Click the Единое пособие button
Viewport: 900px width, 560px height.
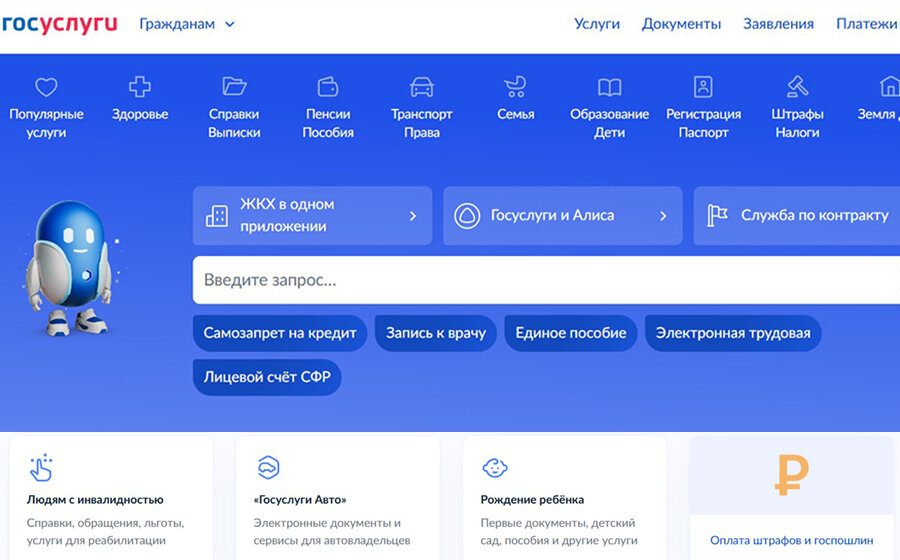571,333
